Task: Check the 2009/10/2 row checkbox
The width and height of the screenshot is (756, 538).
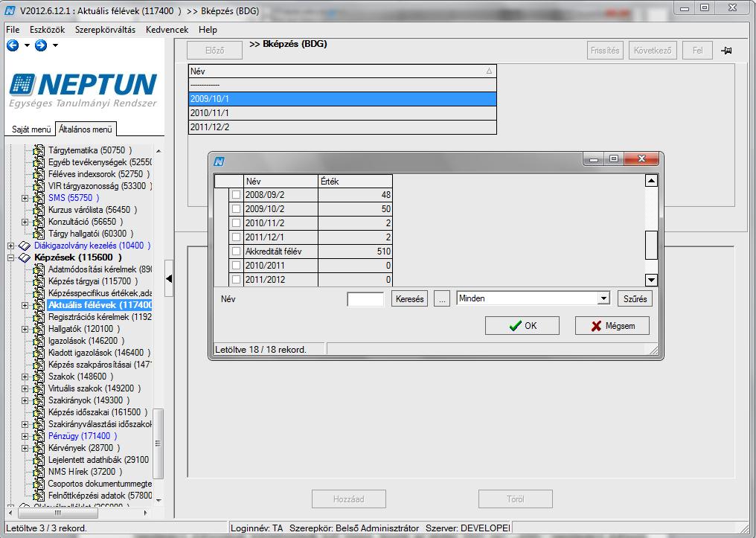Action: pos(237,209)
